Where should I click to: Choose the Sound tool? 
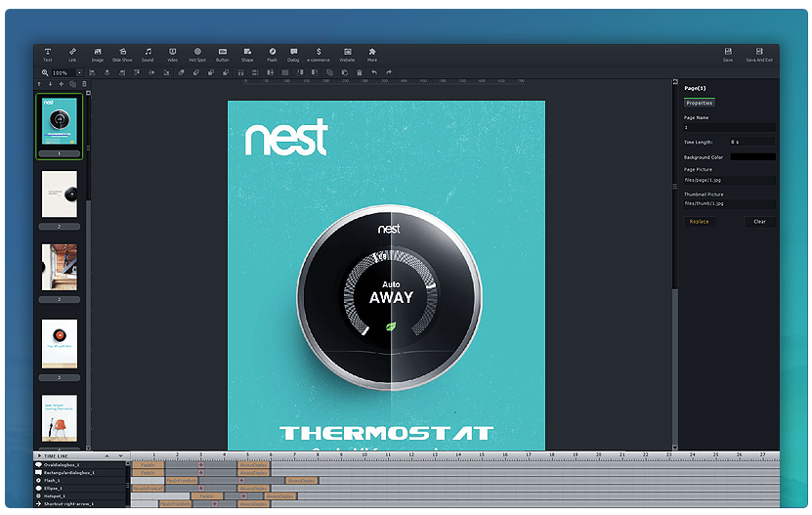[148, 55]
